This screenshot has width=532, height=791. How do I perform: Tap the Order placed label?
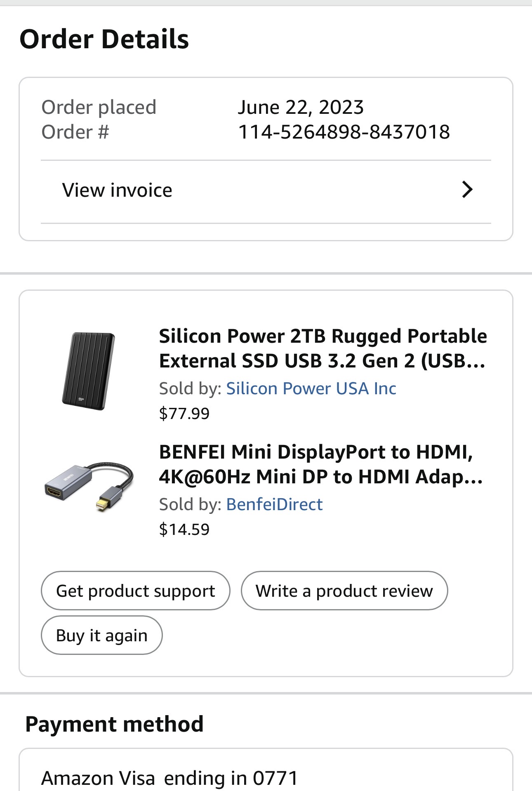(99, 107)
